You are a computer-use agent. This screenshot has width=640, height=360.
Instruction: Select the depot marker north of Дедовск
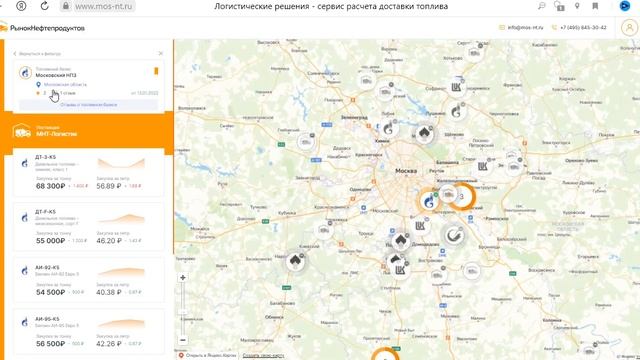(x=305, y=142)
